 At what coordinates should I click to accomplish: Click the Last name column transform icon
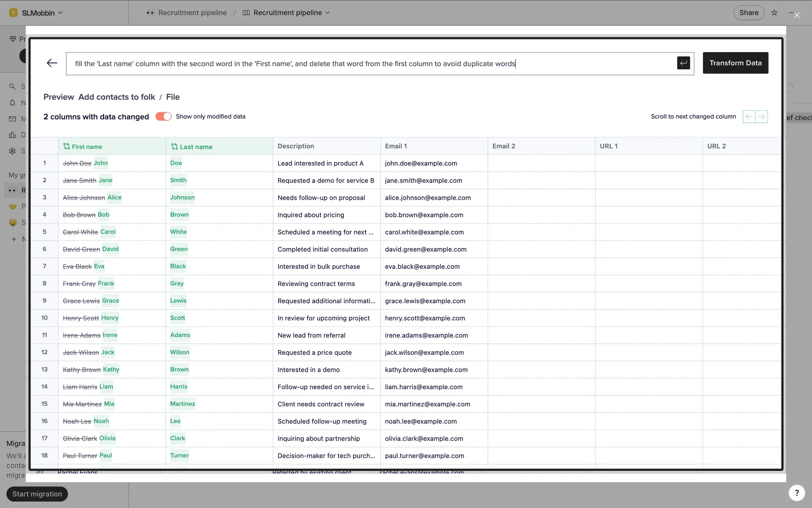[174, 146]
